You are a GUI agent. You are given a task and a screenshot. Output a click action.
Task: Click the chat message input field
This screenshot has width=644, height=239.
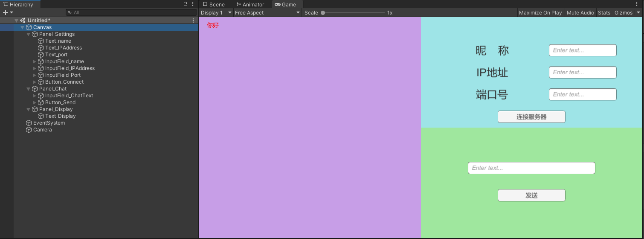coord(531,168)
